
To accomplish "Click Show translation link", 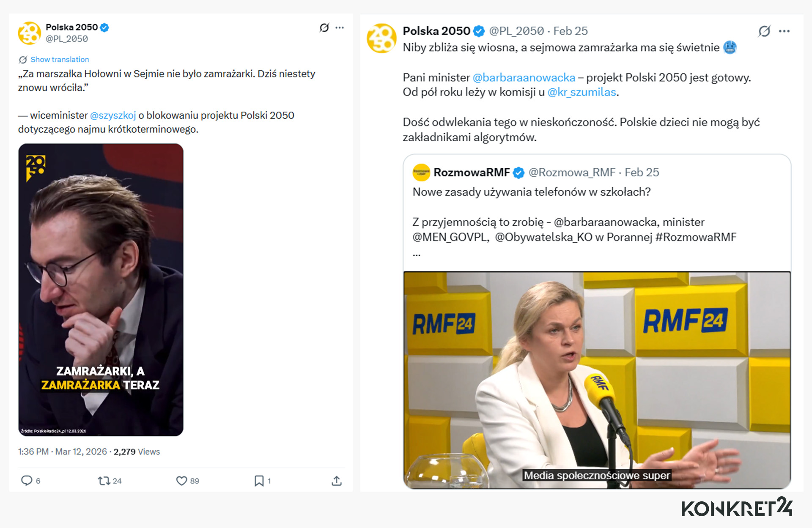I will click(x=60, y=60).
